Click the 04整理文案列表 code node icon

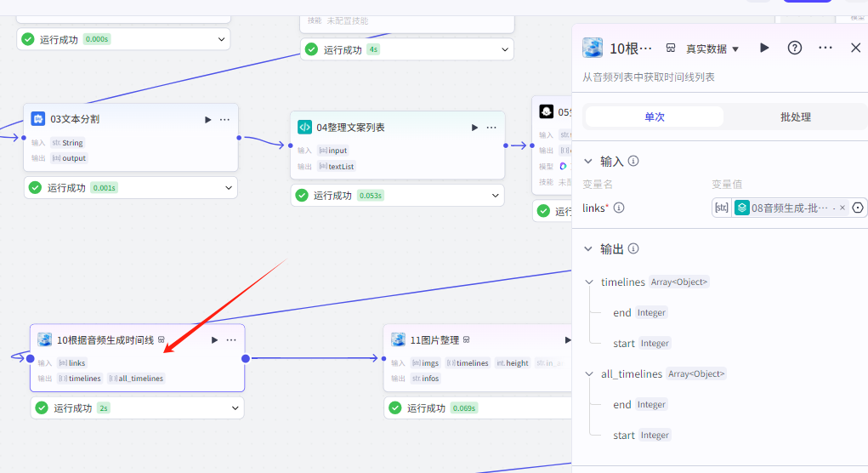coord(304,128)
